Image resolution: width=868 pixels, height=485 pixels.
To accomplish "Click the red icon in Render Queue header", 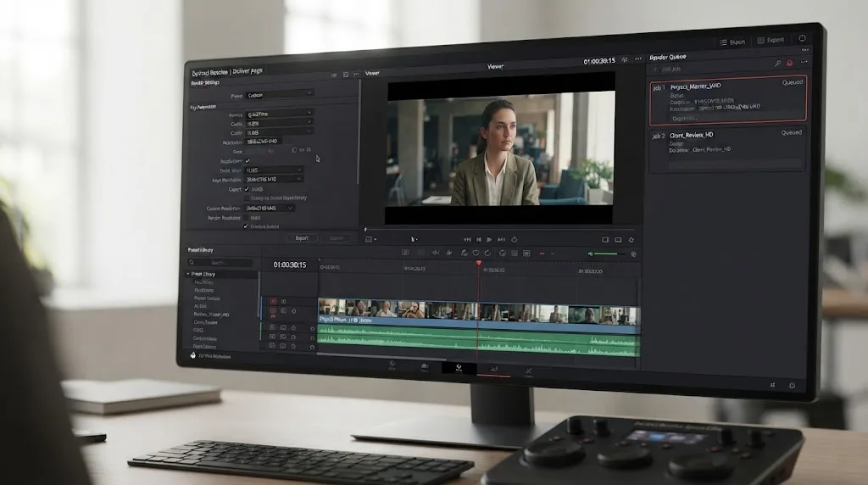I will 790,63.
